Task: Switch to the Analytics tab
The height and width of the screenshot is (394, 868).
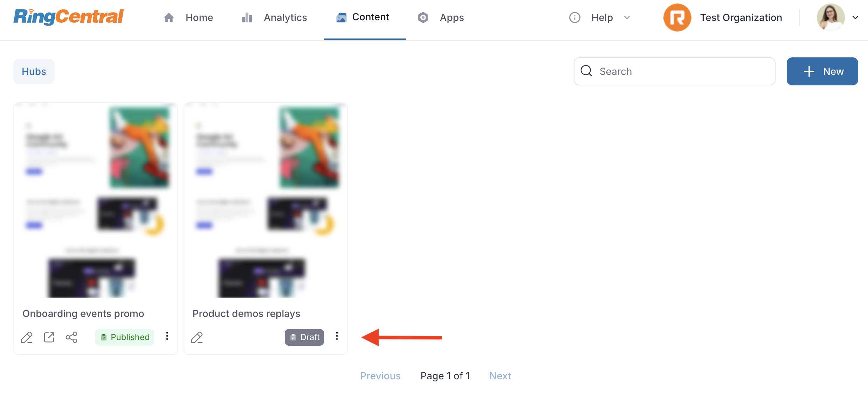Action: [x=274, y=17]
